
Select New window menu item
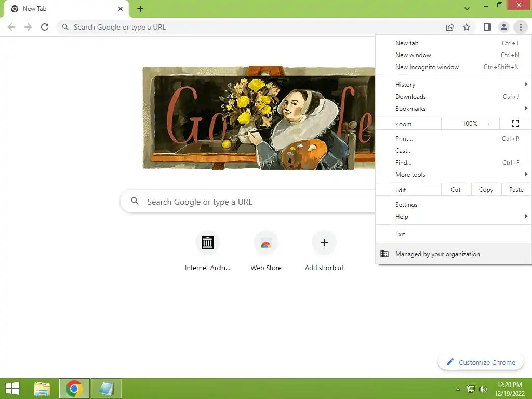point(454,55)
